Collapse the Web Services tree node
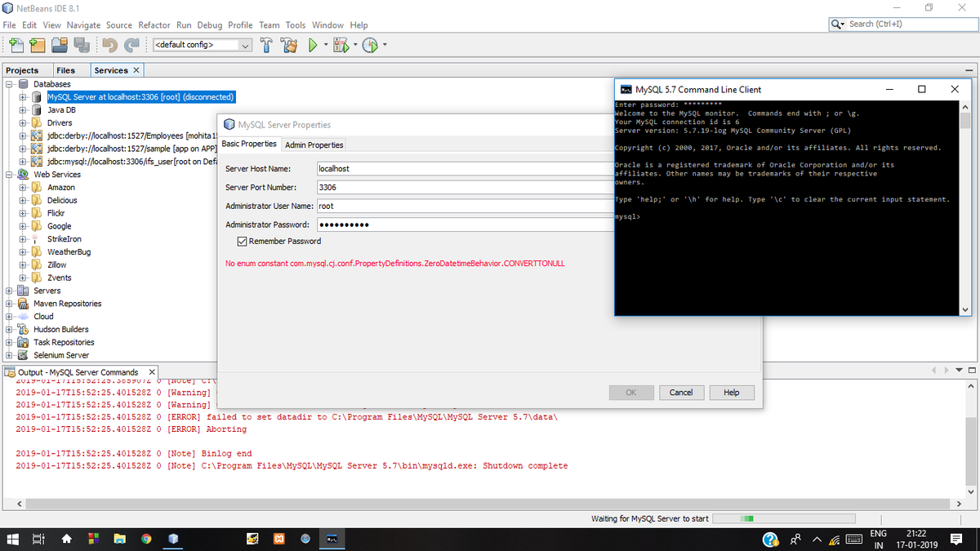 coord(9,174)
